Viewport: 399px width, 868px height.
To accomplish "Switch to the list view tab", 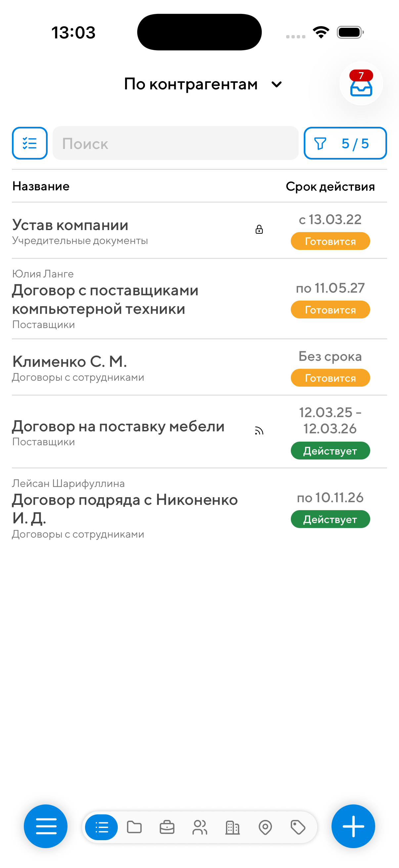I will tap(101, 827).
